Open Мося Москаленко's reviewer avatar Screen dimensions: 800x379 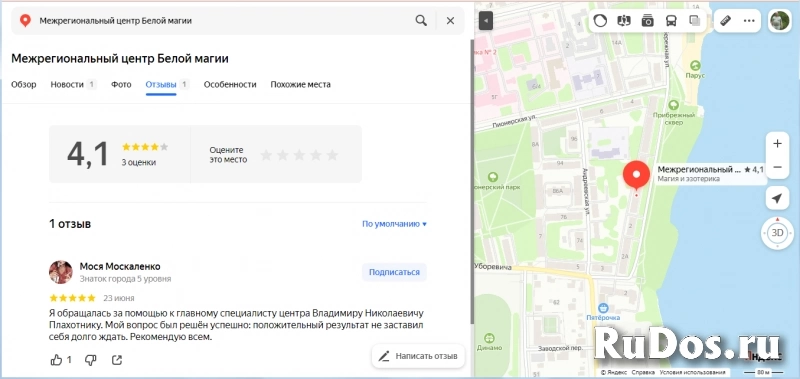[x=61, y=272]
